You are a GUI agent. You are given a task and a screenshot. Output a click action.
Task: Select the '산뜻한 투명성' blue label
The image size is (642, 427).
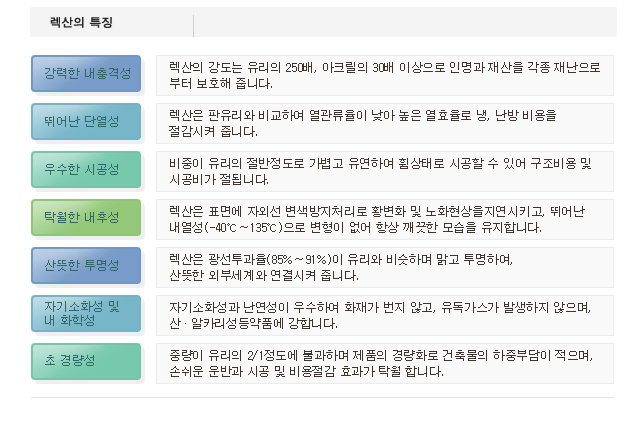(x=86, y=265)
